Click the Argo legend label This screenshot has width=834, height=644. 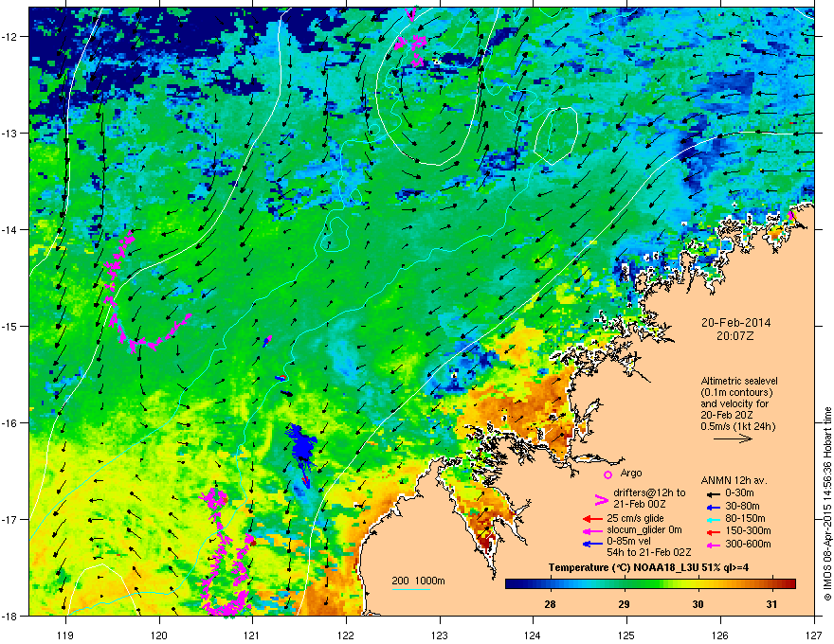pos(631,473)
